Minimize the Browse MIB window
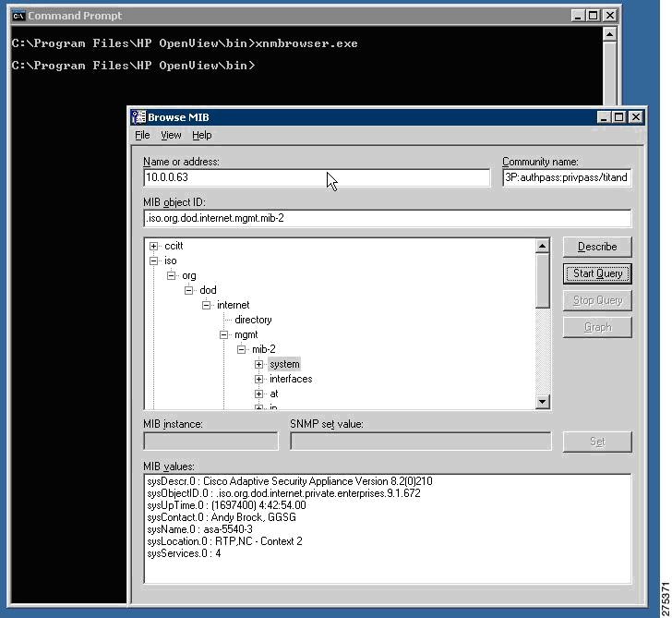Viewport: 672px width, 618px height. 604,117
